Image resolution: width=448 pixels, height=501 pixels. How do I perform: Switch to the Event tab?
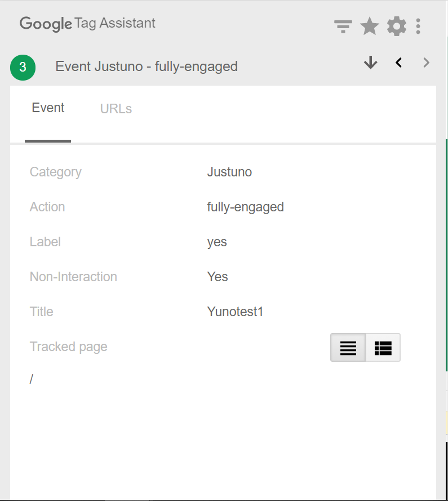coord(48,108)
